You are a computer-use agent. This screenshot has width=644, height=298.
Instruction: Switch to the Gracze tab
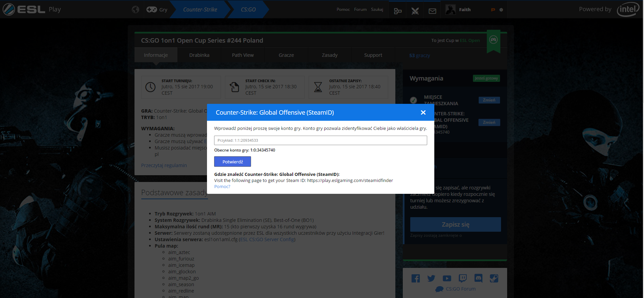286,55
